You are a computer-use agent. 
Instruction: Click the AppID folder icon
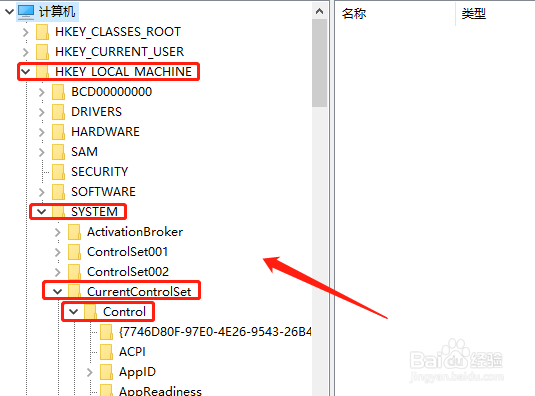(106, 372)
